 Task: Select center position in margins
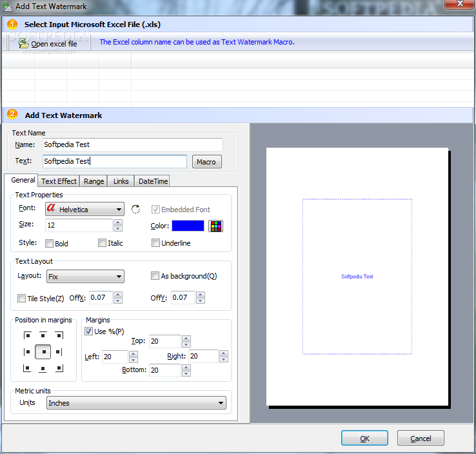pos(43,351)
